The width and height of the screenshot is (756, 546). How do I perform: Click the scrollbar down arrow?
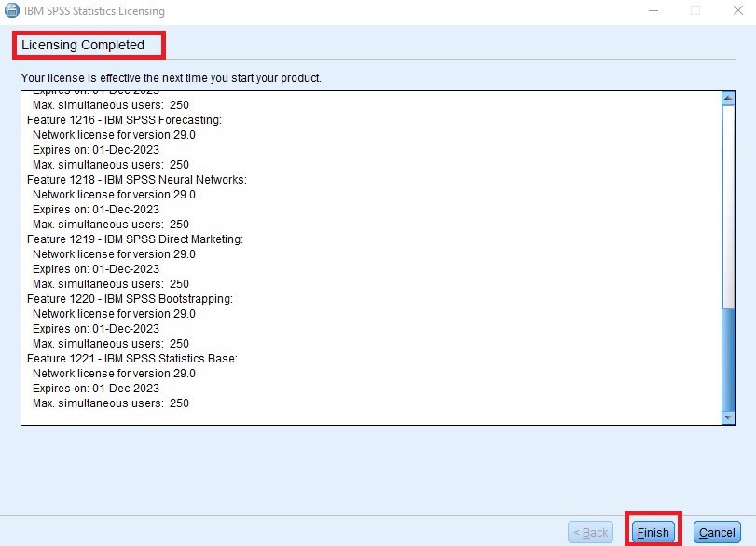pos(728,417)
